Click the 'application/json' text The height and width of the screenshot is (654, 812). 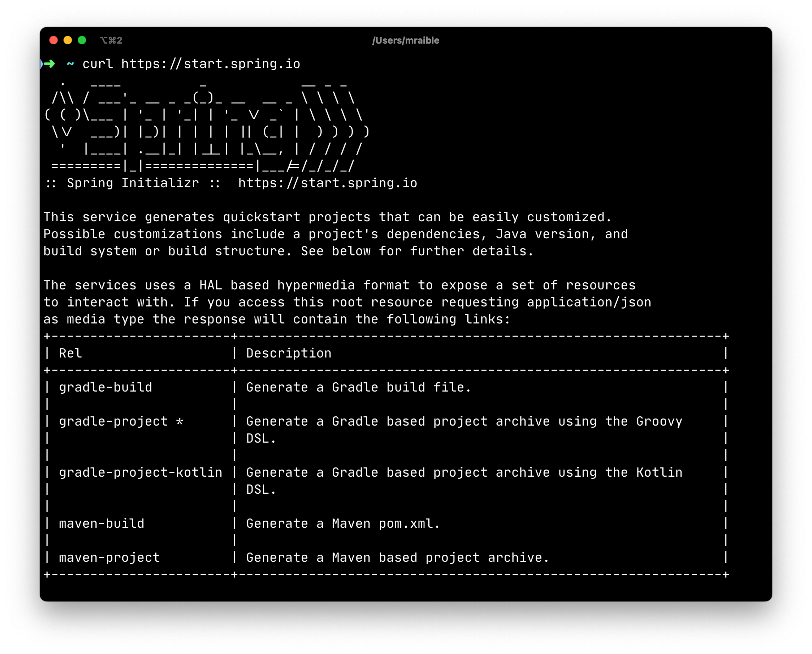tap(589, 303)
